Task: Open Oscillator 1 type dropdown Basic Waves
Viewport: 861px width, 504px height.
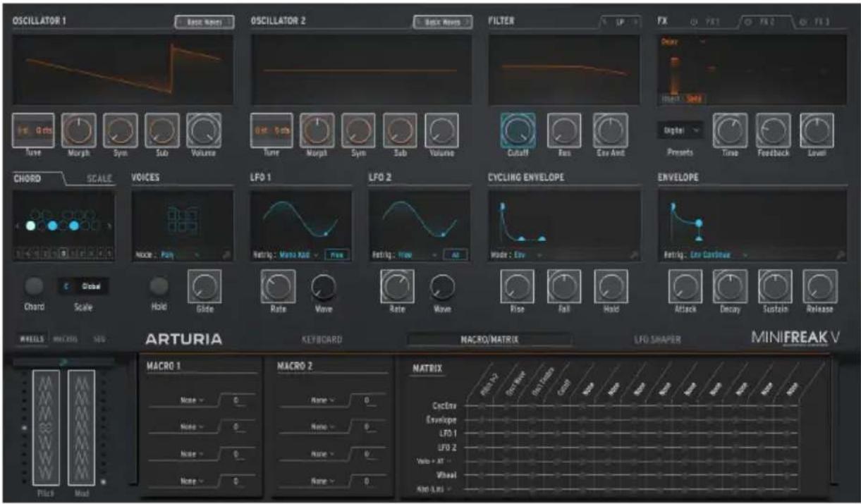Action: click(204, 23)
